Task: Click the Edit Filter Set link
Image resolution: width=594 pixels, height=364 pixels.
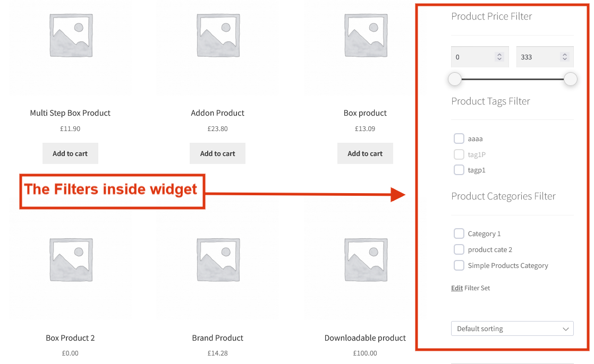Action: [457, 288]
